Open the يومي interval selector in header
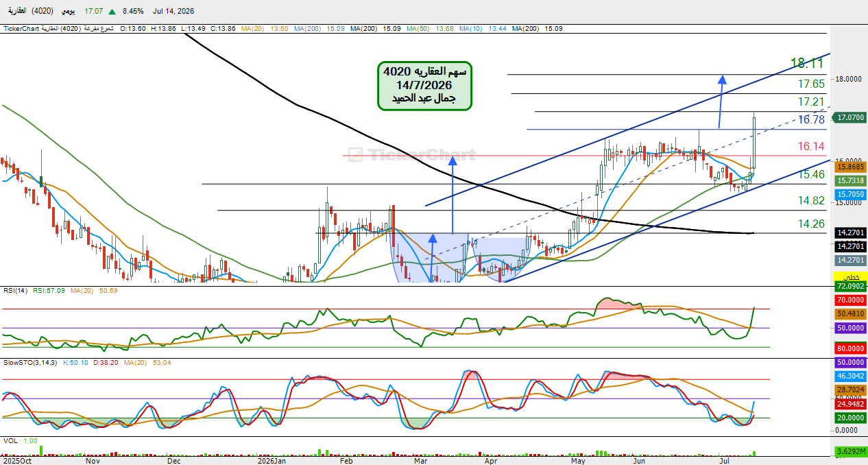 (69, 12)
